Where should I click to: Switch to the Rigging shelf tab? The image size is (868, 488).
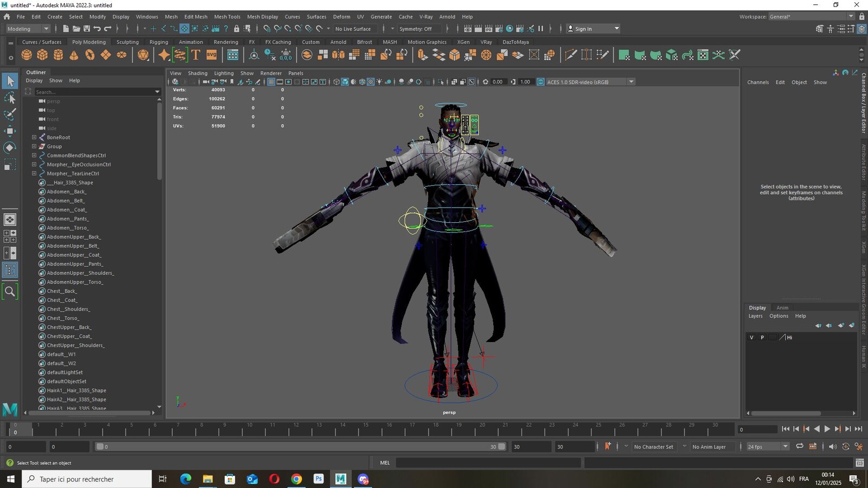[x=158, y=42]
